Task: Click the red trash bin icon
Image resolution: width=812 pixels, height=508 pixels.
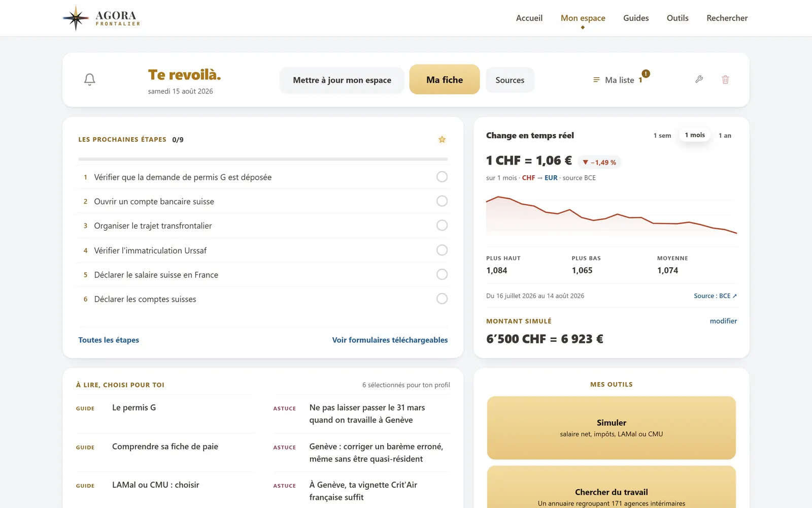Action: click(x=725, y=79)
